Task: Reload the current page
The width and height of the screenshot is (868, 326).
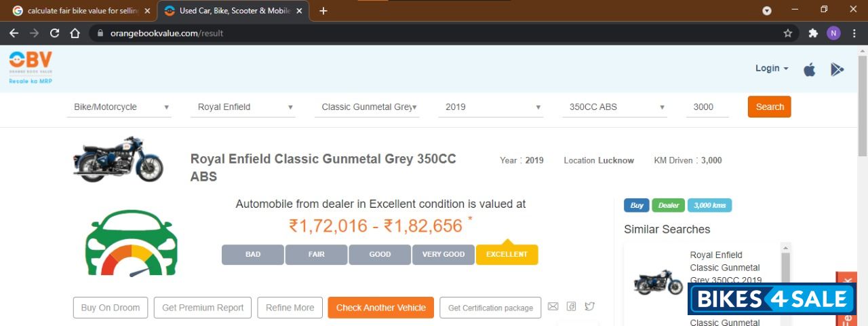Action: [55, 33]
